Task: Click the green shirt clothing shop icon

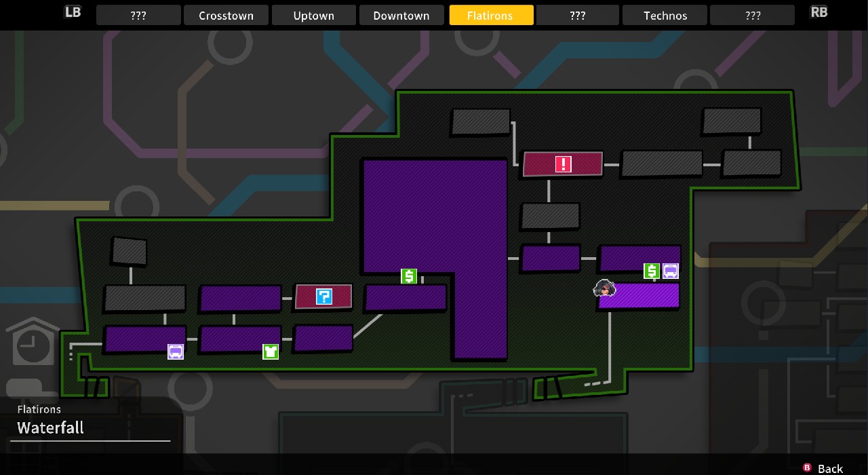Action: pos(271,351)
